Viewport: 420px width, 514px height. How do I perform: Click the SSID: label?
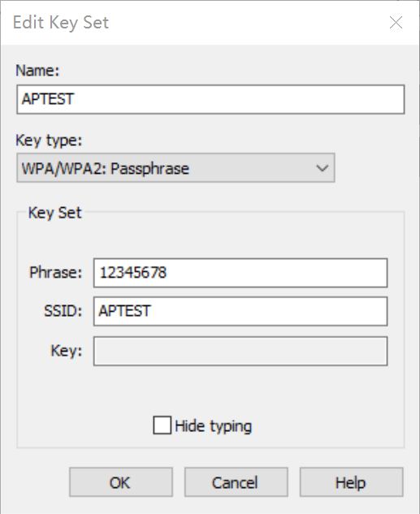(x=63, y=311)
